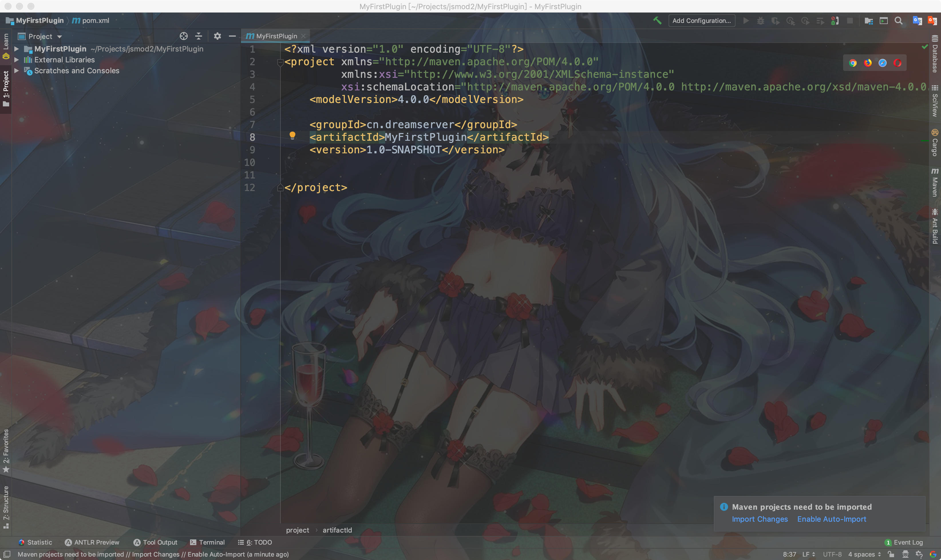This screenshot has width=941, height=560.
Task: Toggle the Database side panel
Action: click(x=935, y=54)
